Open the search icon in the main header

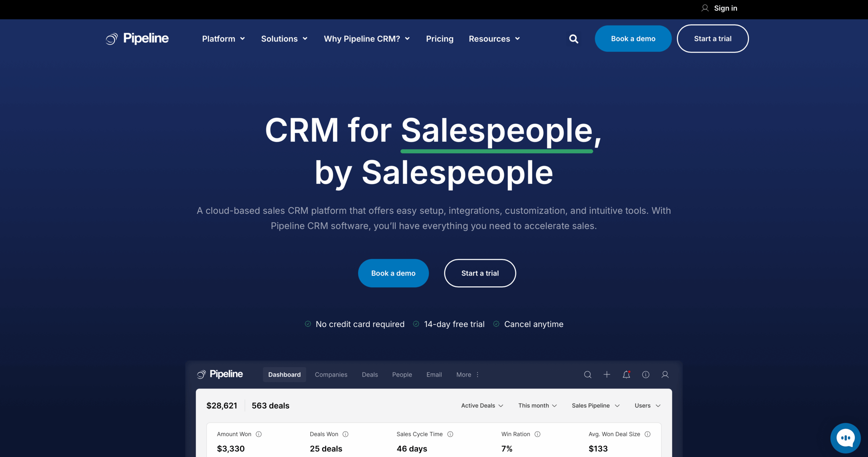coord(573,39)
